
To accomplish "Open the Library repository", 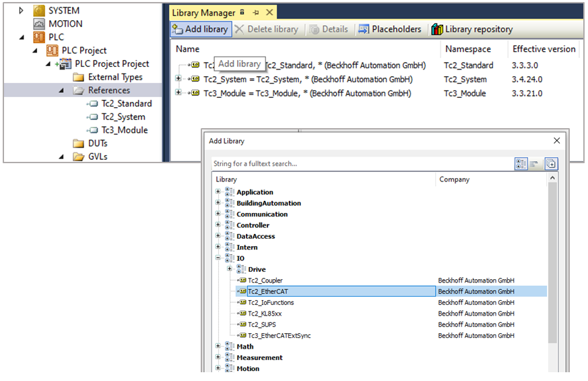I will (471, 29).
